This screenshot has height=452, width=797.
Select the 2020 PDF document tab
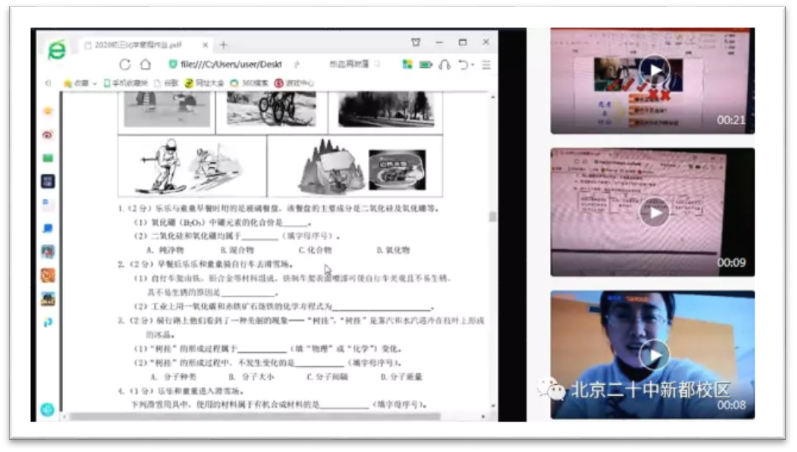point(144,45)
